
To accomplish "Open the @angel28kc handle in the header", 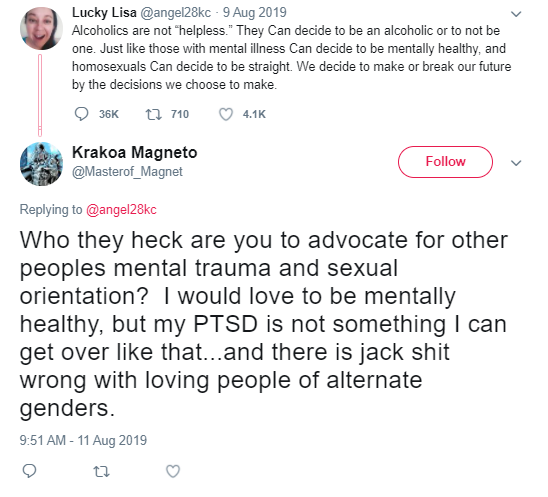I will [x=175, y=13].
